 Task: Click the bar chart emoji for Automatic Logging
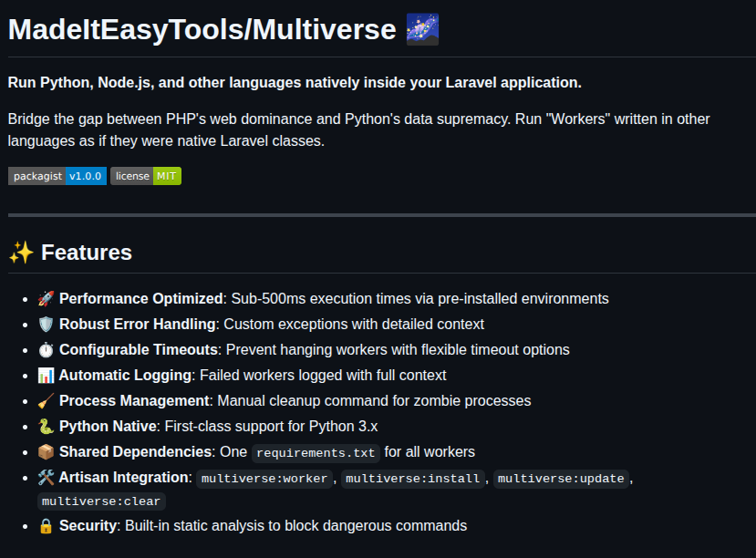pos(46,376)
